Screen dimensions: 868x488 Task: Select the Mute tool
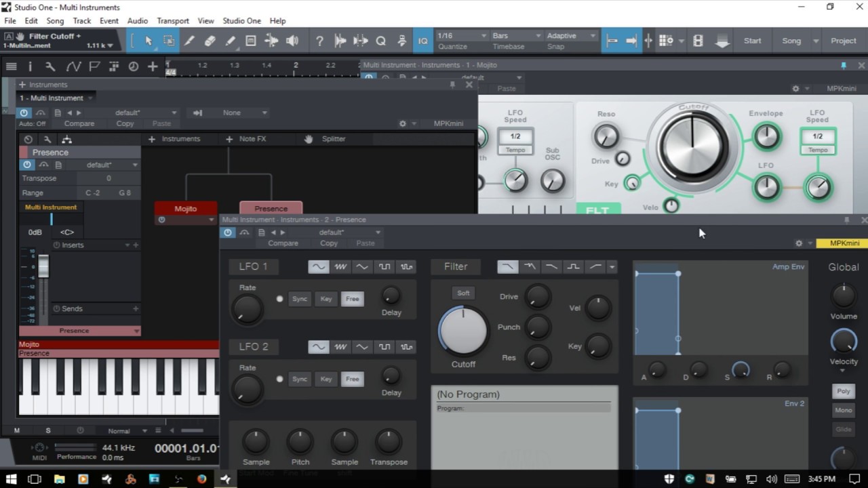[250, 41]
